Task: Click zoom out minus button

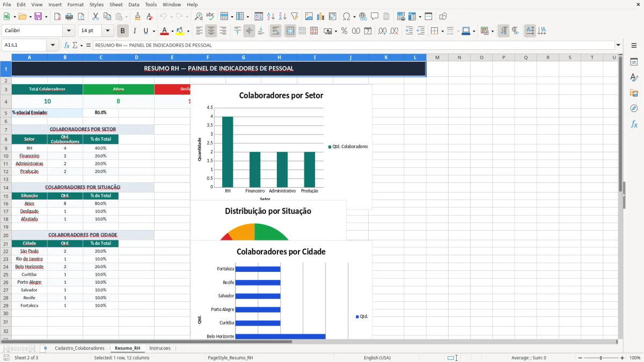Action: (x=580, y=358)
